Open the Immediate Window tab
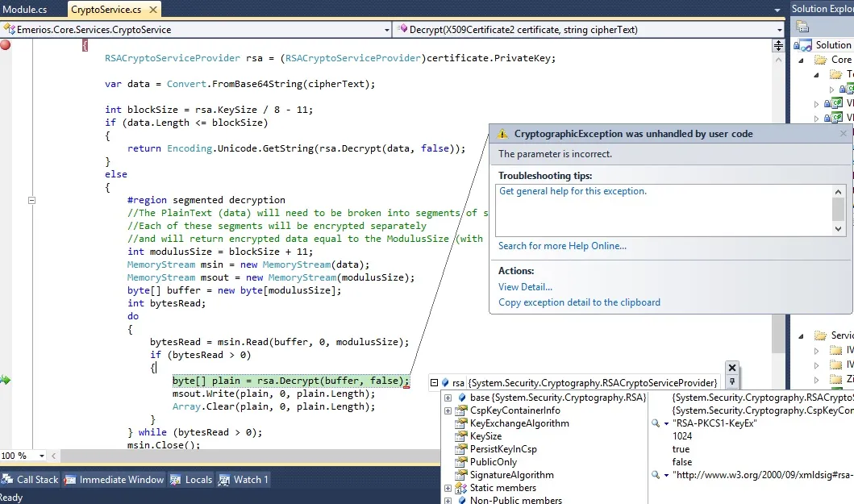This screenshot has height=504, width=854. (x=115, y=480)
